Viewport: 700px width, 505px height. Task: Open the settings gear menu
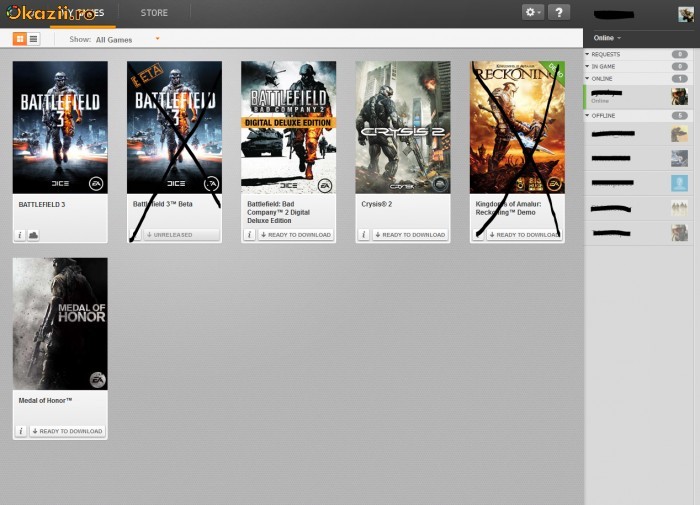[x=533, y=13]
